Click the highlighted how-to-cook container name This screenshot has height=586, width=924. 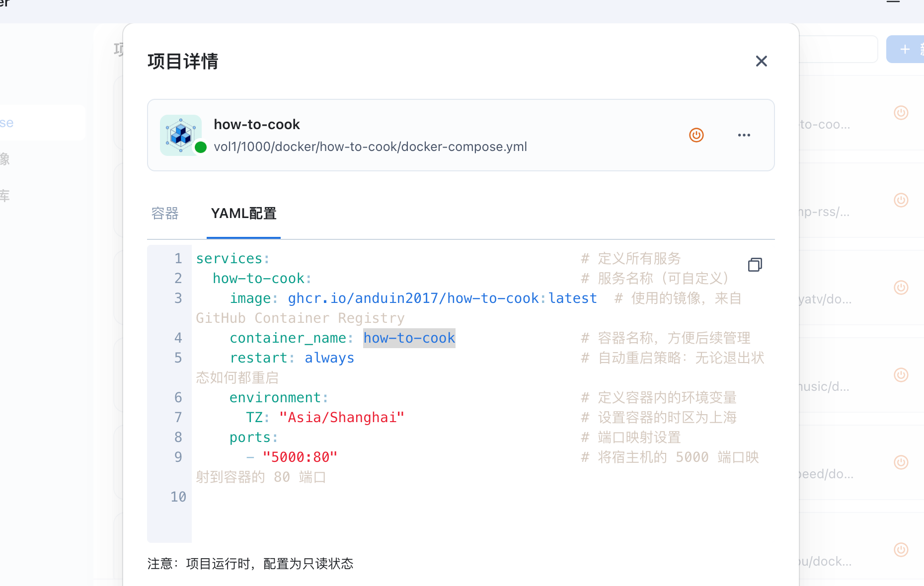[x=409, y=338]
